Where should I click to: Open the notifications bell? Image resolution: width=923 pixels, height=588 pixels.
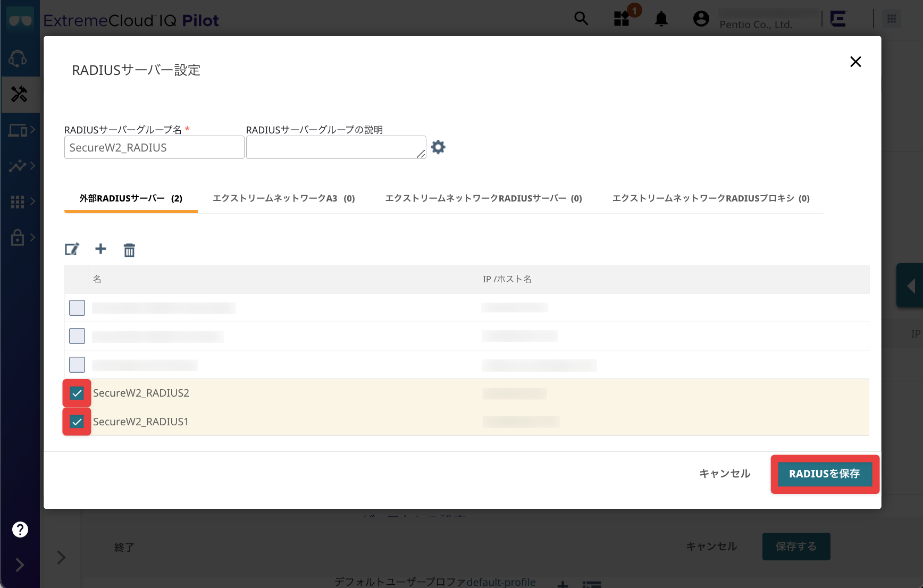[x=661, y=19]
